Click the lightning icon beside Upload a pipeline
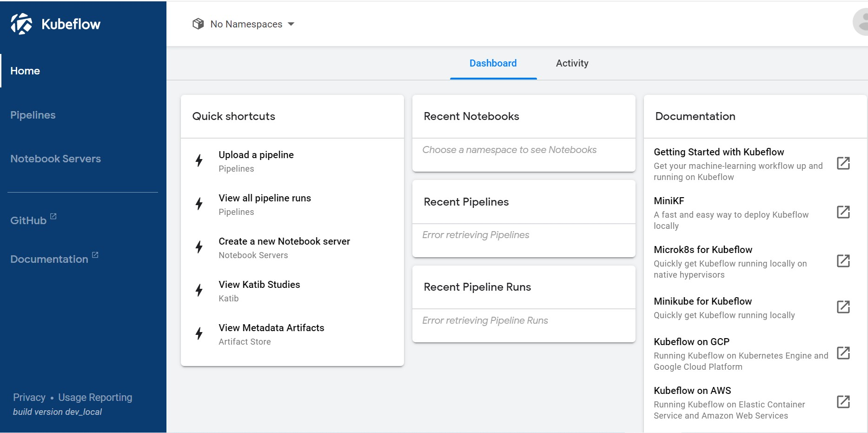The width and height of the screenshot is (868, 433). [199, 160]
